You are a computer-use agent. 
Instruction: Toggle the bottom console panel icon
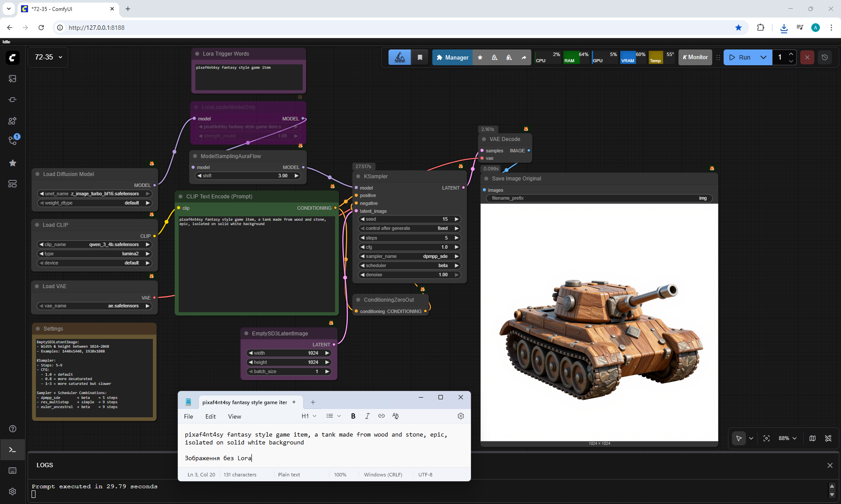[x=12, y=450]
